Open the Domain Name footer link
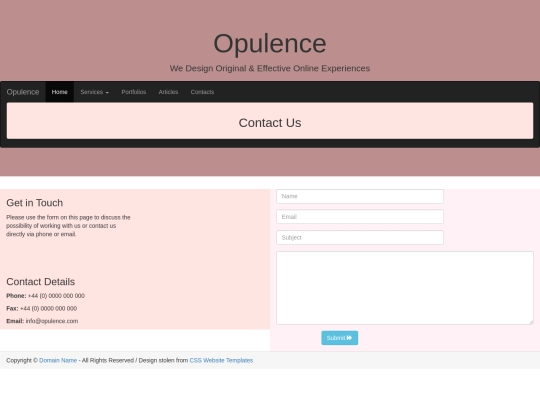Viewport: 540px width, 405px height. 58,361
